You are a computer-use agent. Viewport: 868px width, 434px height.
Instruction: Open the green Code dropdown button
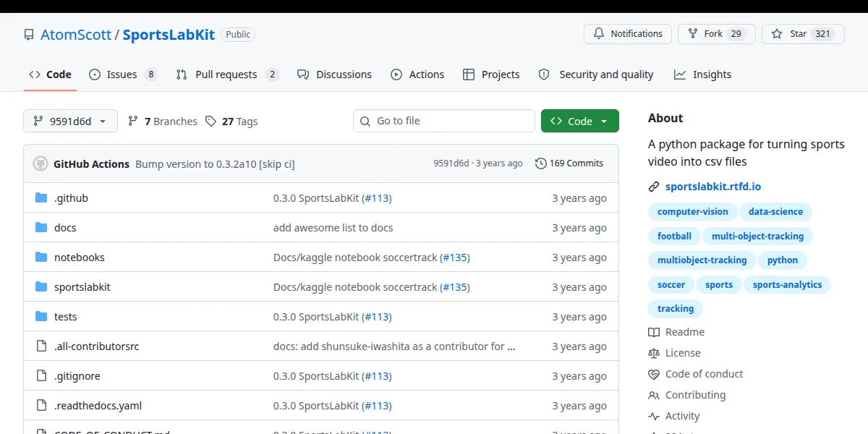click(x=580, y=121)
